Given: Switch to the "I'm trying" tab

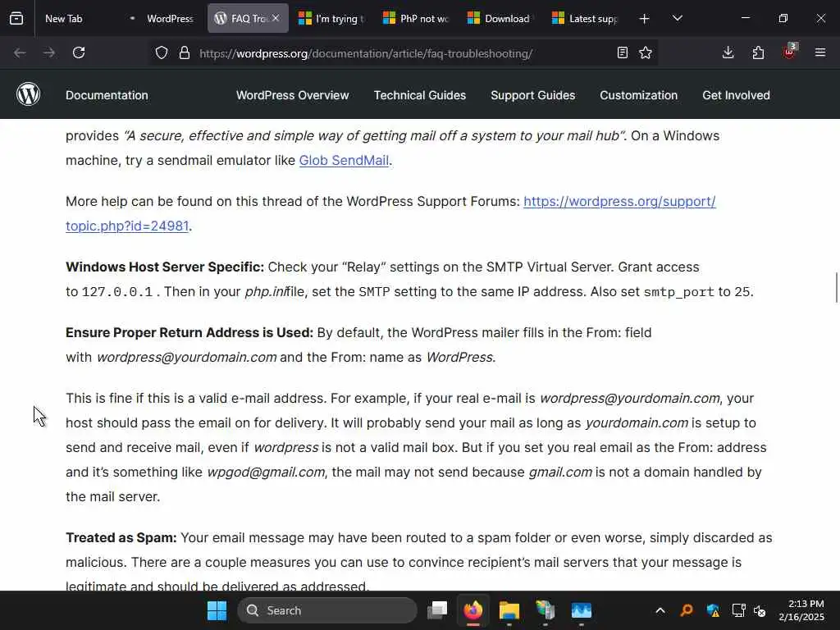Looking at the screenshot, I should [332, 18].
